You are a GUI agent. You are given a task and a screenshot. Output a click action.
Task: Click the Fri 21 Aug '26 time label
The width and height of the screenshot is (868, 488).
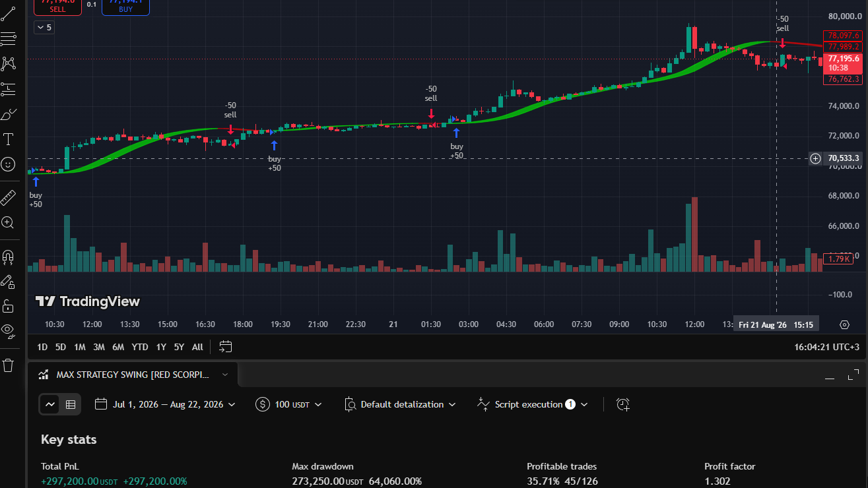click(x=776, y=324)
